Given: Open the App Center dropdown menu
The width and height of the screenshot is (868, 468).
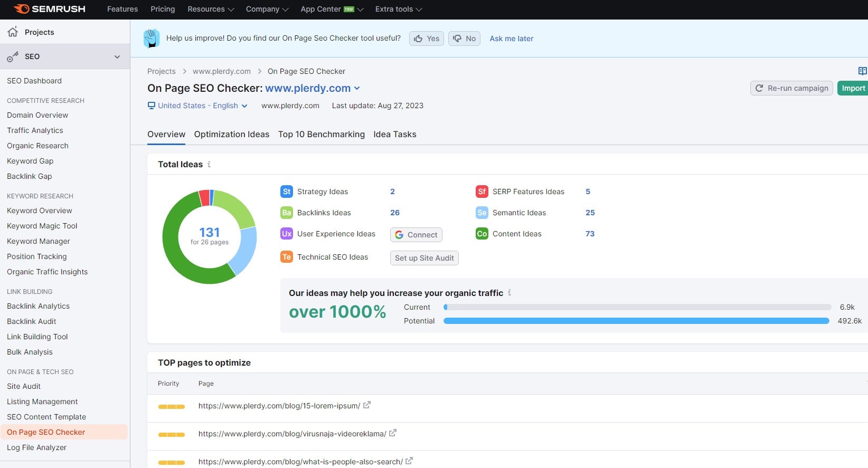Looking at the screenshot, I should point(332,9).
